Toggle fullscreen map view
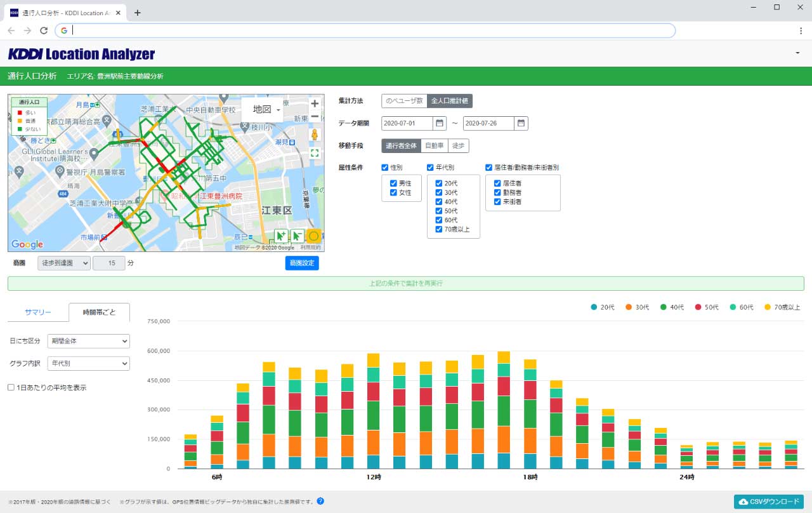 point(315,152)
